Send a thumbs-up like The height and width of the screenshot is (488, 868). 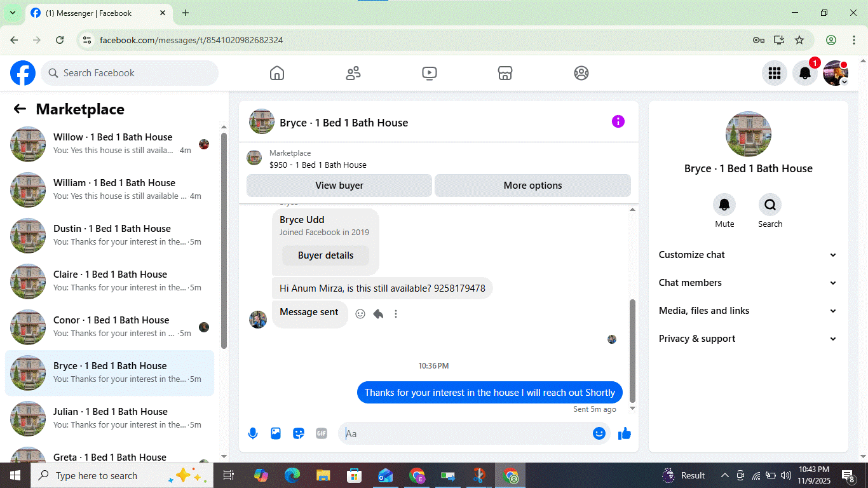625,433
